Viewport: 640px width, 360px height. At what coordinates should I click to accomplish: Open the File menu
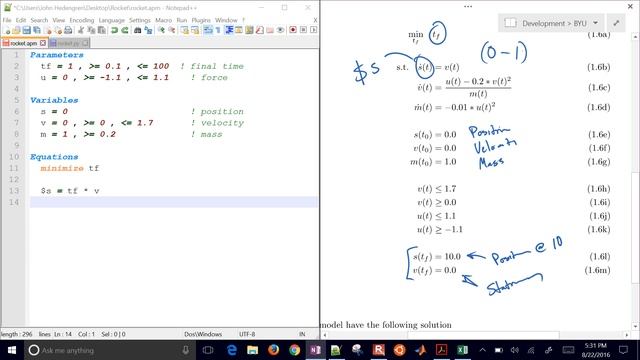[x=7, y=20]
